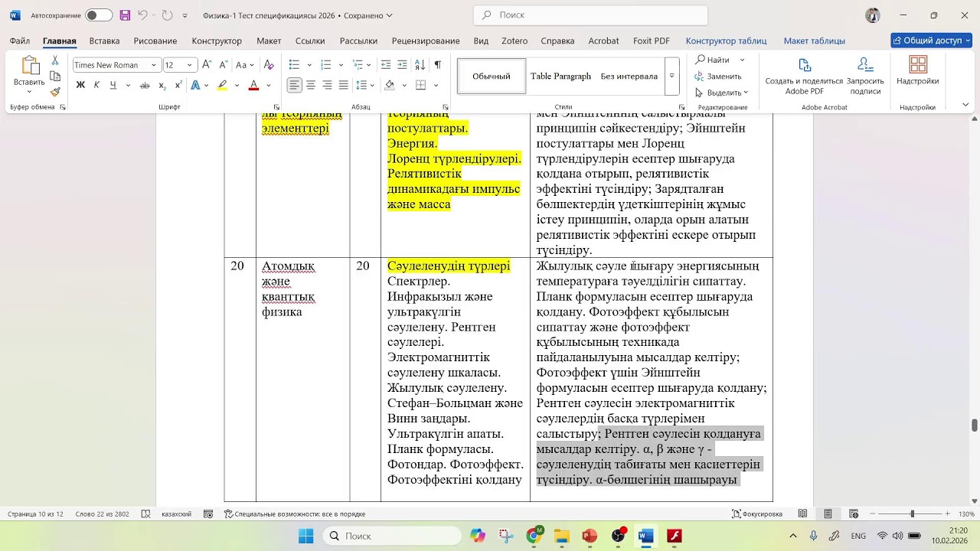Click the Copy icon in clipboard group
Viewport: 980px width, 551px height.
[x=55, y=77]
